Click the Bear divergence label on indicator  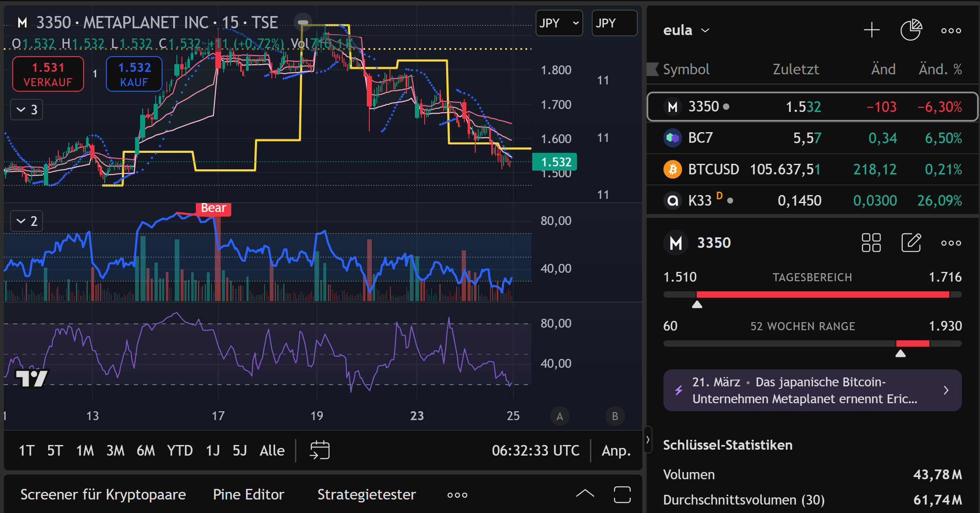pyautogui.click(x=214, y=209)
